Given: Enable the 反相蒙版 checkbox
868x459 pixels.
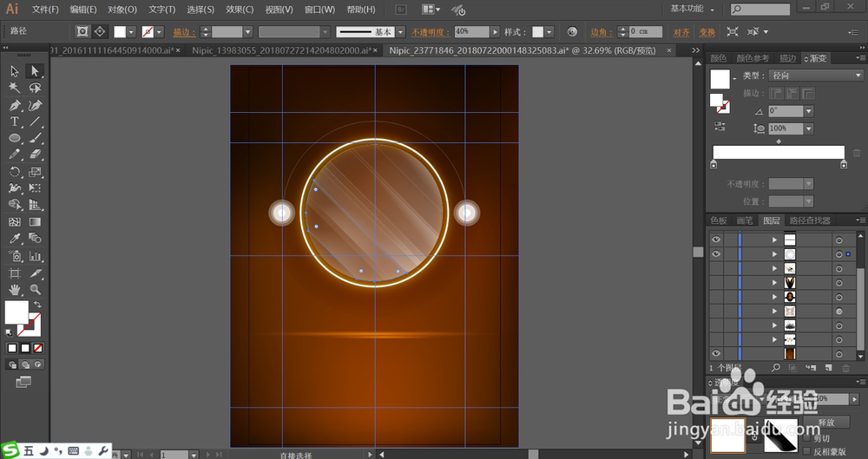Looking at the screenshot, I should pyautogui.click(x=806, y=452).
